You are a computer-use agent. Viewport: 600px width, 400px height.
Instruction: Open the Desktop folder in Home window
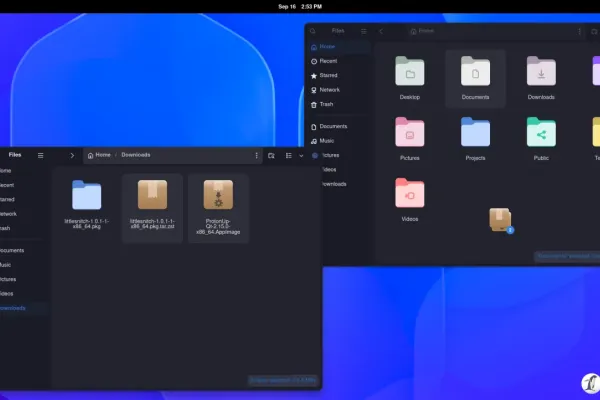tap(409, 71)
